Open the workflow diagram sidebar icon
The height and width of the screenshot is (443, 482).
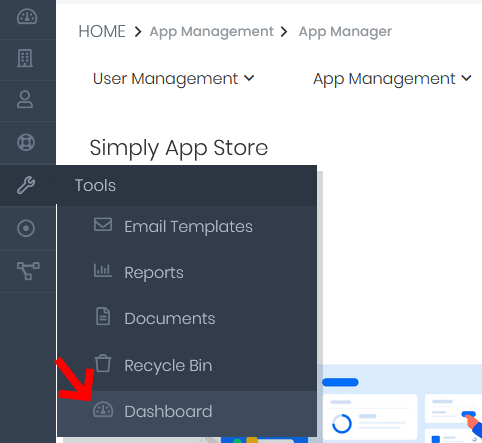[x=28, y=271]
